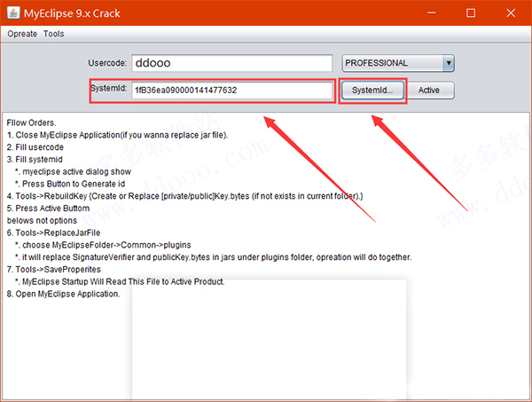Click the Active button
This screenshot has height=402, width=532.
429,91
